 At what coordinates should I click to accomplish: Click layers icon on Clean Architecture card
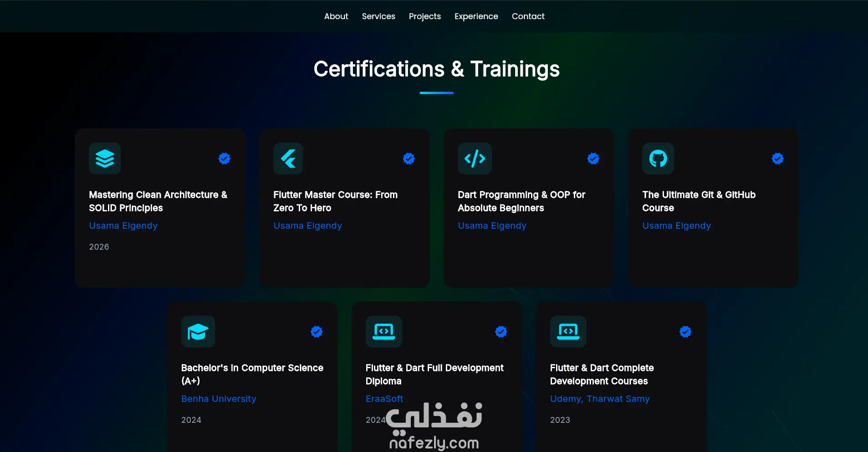(x=105, y=159)
